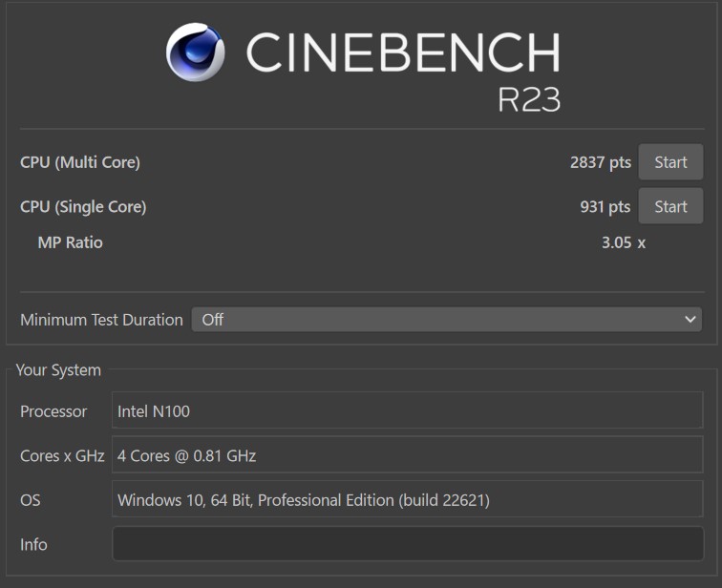Click the MP Ratio label
This screenshot has height=588, width=722.
(x=71, y=242)
